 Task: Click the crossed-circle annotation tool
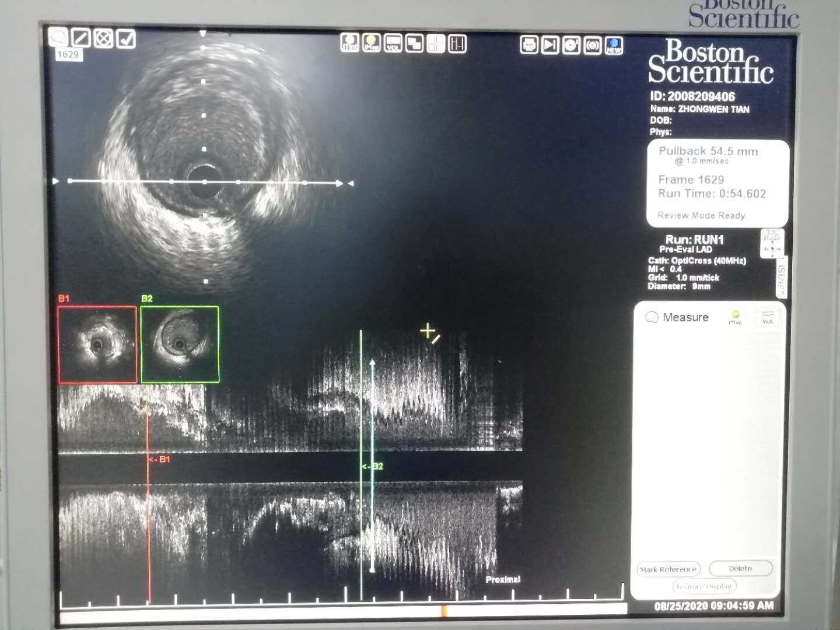coord(103,39)
